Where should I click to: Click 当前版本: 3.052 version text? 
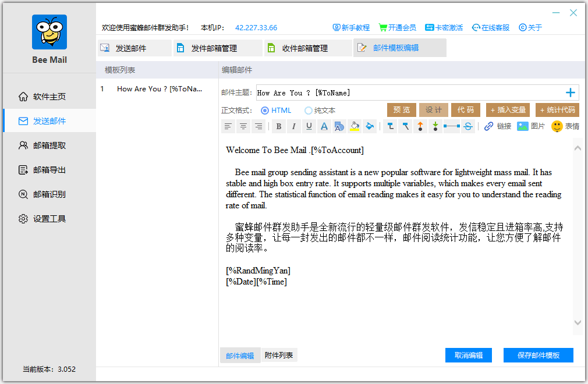point(49,369)
